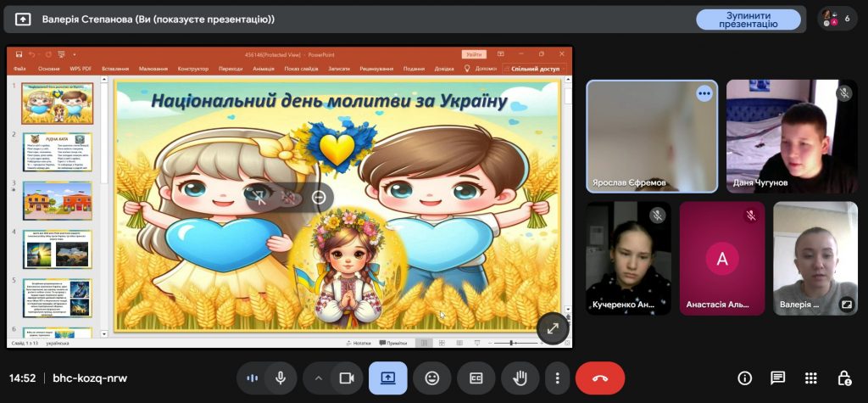Open host controls lock icon
This screenshot has width=868, height=403.
843,378
